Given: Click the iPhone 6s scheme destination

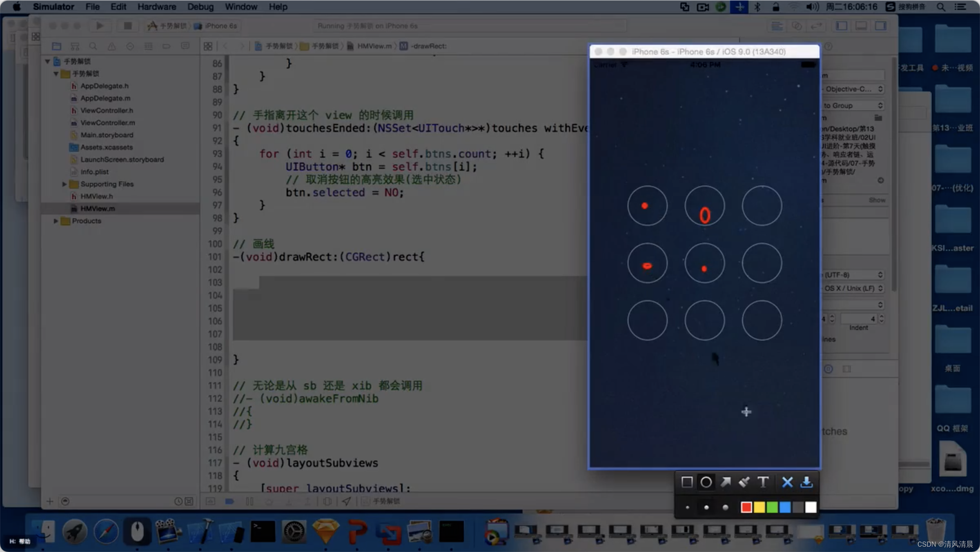Looking at the screenshot, I should tap(216, 26).
